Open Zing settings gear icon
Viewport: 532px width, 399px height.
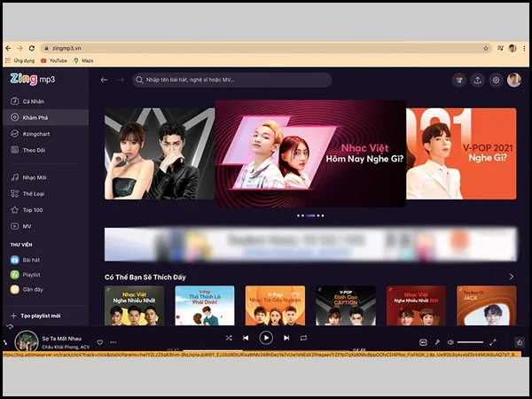click(x=496, y=80)
